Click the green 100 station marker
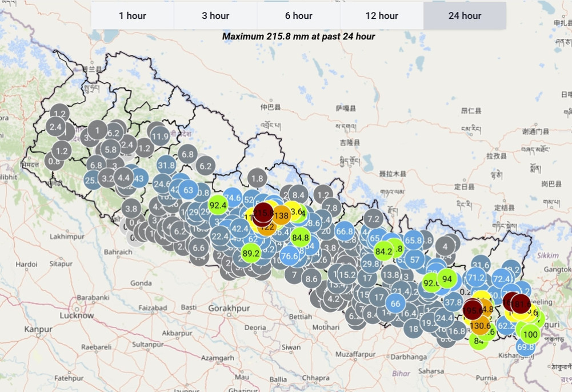Viewport: 572px width, 392px height. 530,334
